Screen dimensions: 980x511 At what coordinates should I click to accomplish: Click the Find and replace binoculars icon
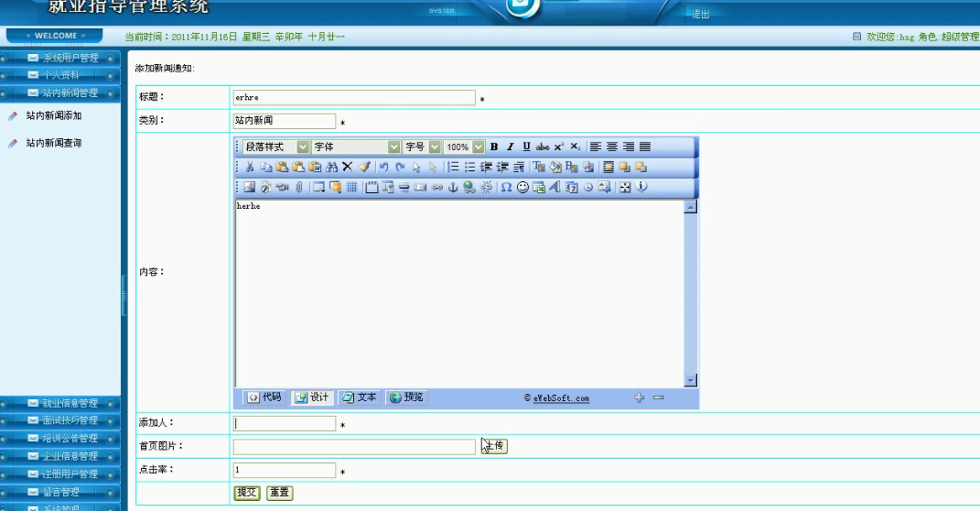coord(332,167)
